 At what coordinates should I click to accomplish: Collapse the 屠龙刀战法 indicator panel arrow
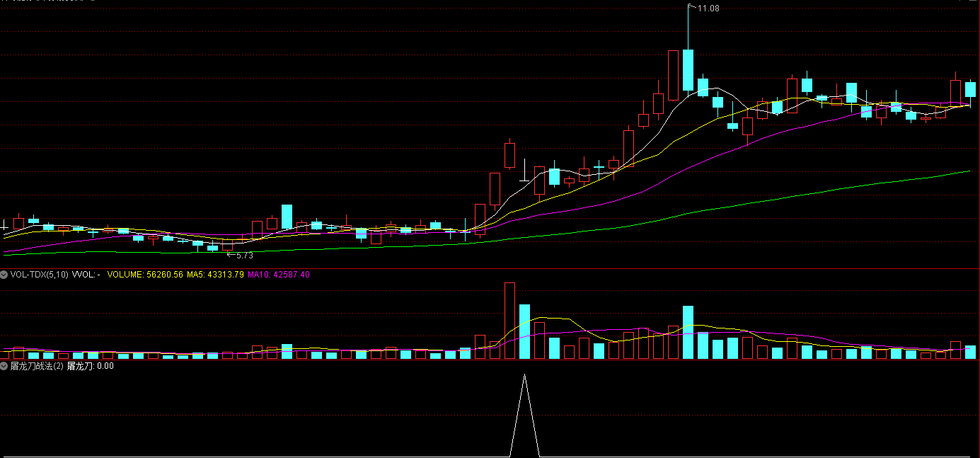click(x=4, y=366)
